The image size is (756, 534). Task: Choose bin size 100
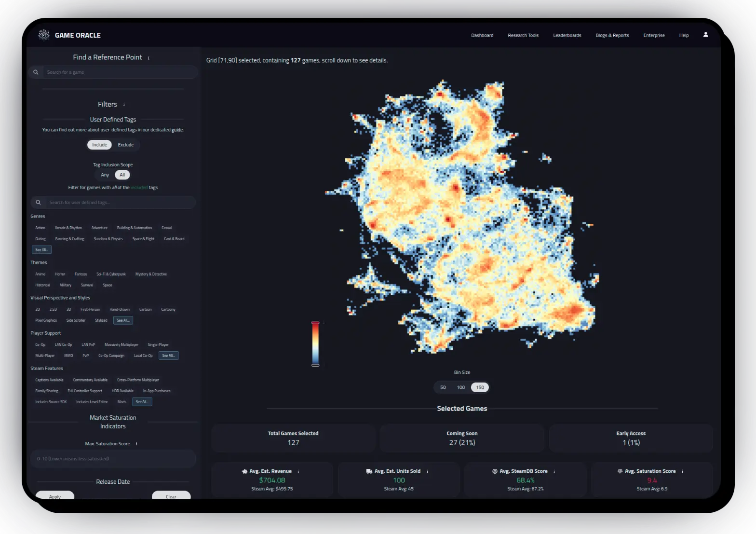coord(461,387)
